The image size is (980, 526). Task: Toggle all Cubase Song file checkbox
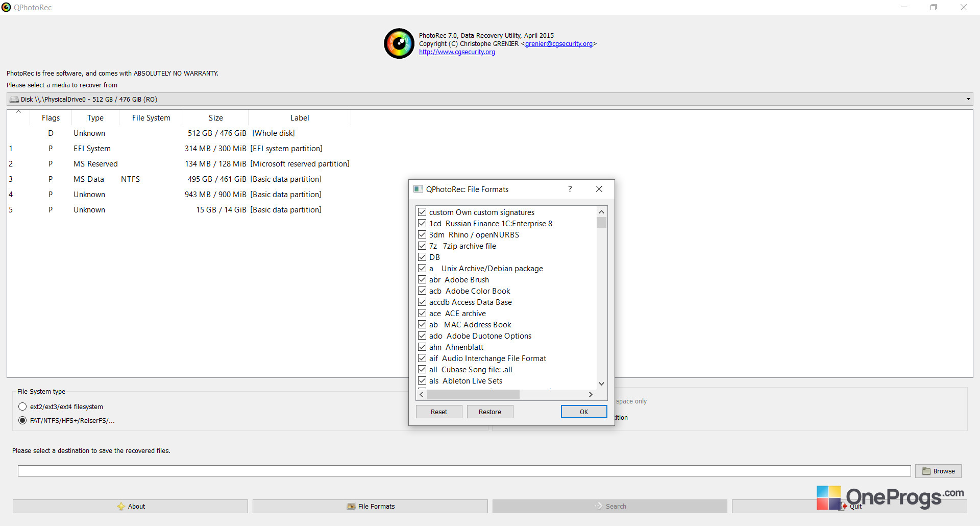point(422,369)
